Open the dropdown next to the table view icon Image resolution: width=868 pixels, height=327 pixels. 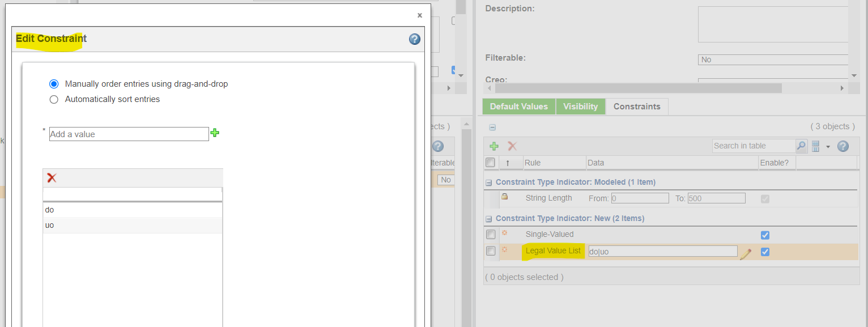point(827,146)
